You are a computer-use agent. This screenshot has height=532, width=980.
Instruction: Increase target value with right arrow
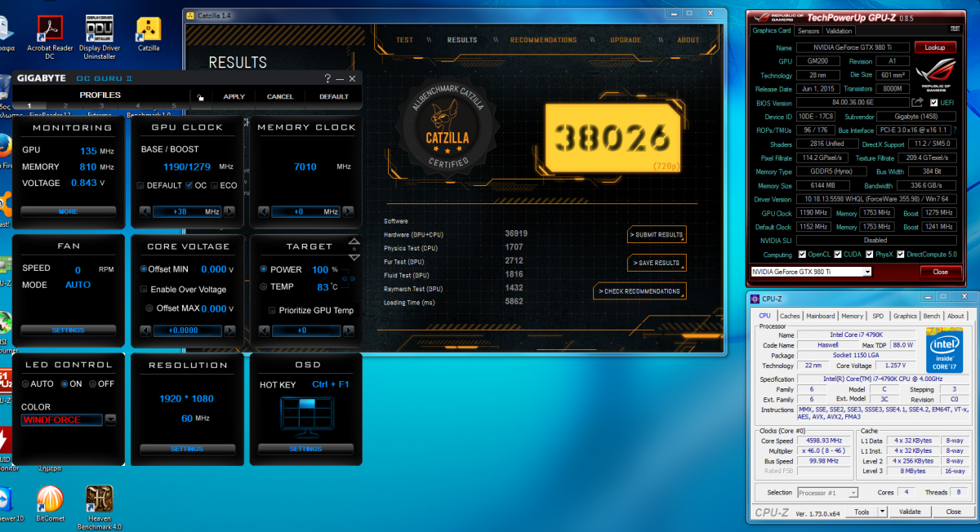[347, 330]
